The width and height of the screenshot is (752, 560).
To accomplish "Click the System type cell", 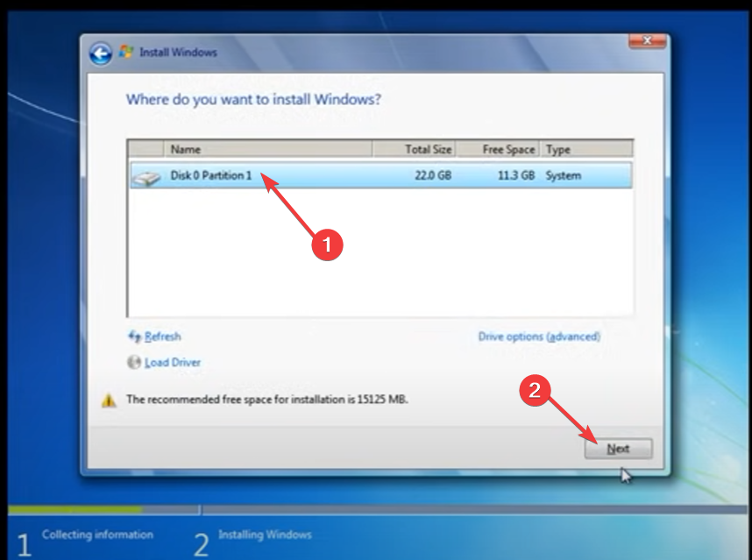I will pos(563,175).
